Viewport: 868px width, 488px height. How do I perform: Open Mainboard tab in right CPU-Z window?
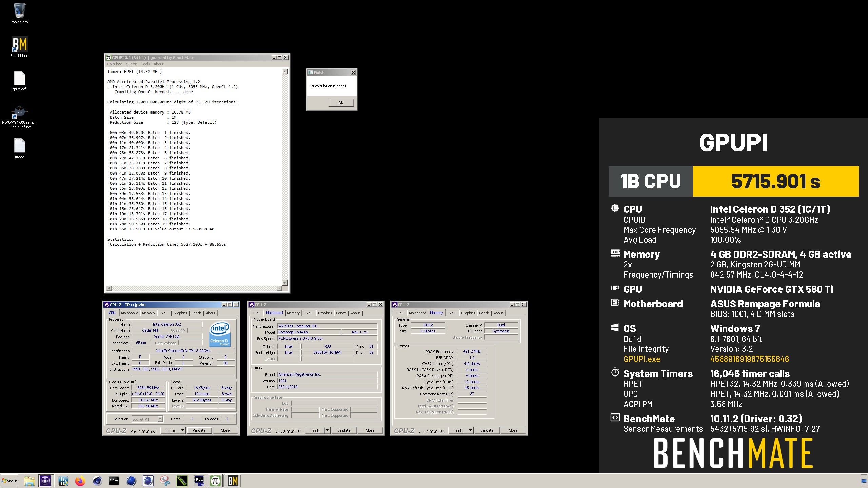click(x=417, y=313)
